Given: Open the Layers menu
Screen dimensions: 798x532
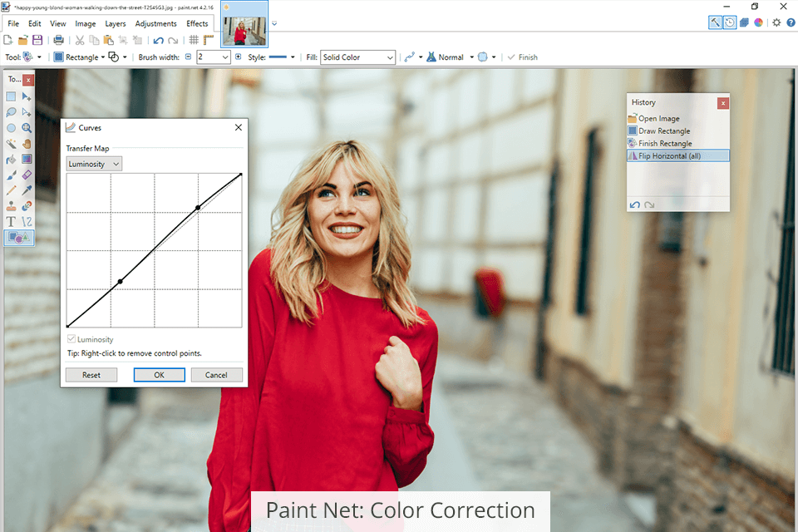Looking at the screenshot, I should click(x=116, y=23).
